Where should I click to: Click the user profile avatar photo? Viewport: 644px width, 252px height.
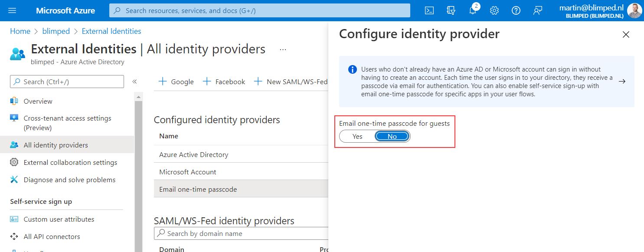tap(634, 10)
